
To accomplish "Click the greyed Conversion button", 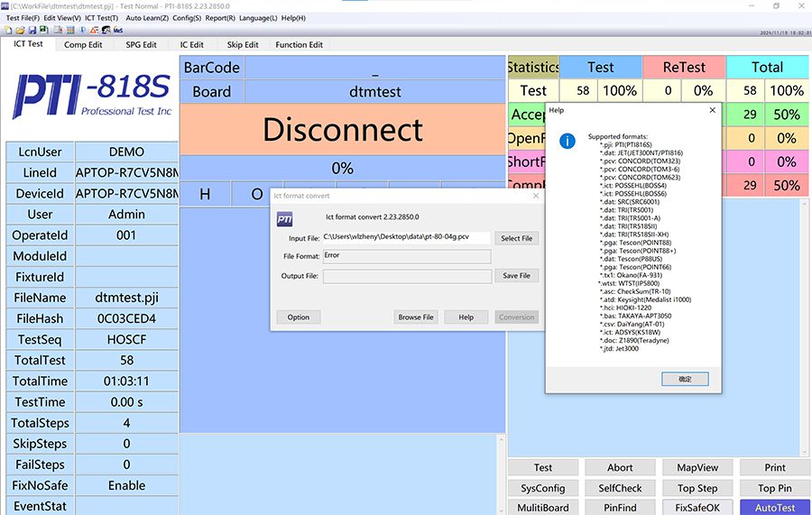I will 516,317.
